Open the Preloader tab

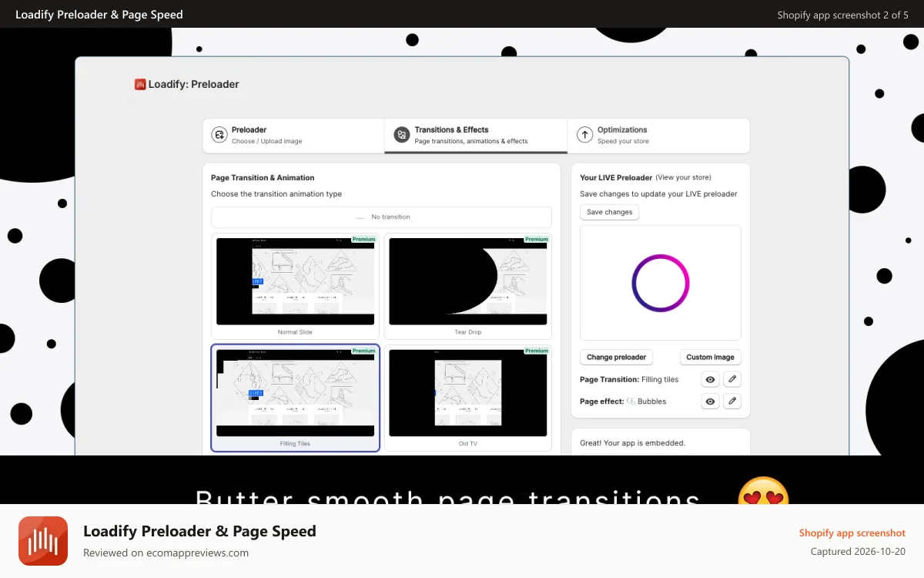point(294,136)
